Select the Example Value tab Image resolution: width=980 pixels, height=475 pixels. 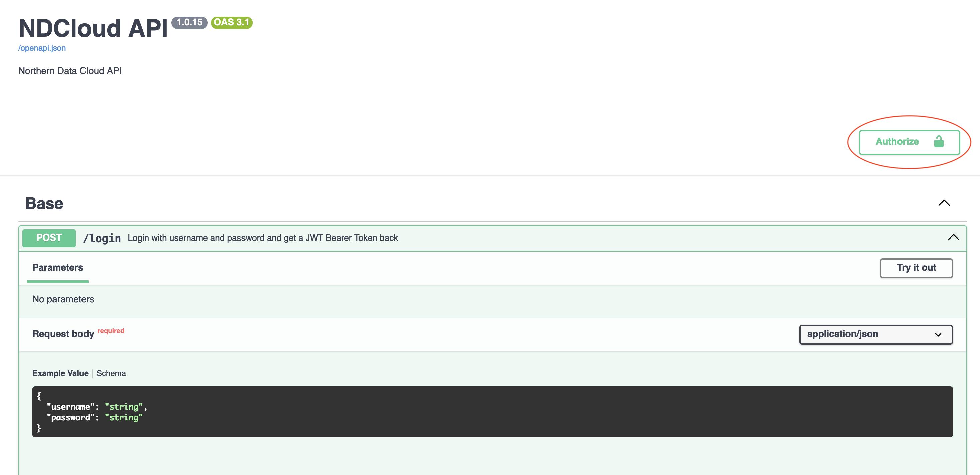click(x=60, y=373)
